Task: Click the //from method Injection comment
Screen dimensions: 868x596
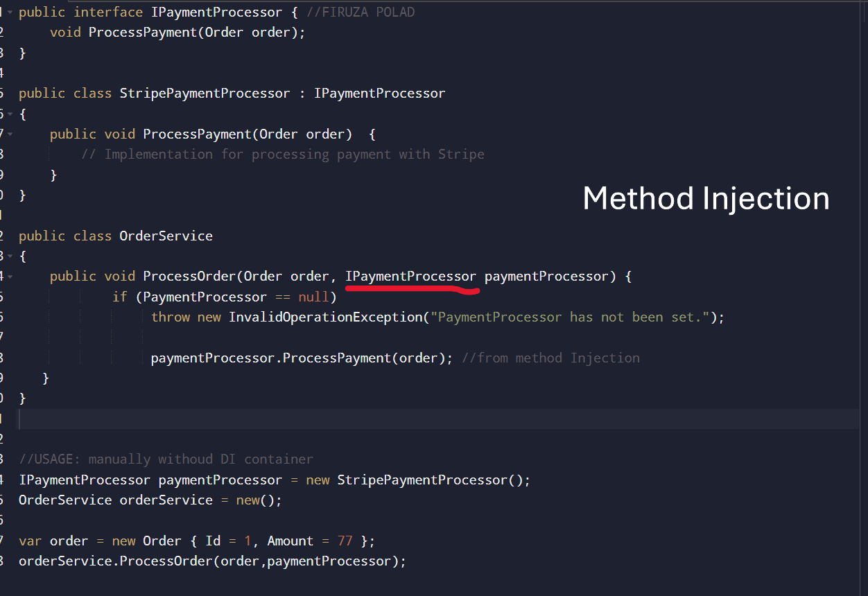Action: pyautogui.click(x=550, y=358)
